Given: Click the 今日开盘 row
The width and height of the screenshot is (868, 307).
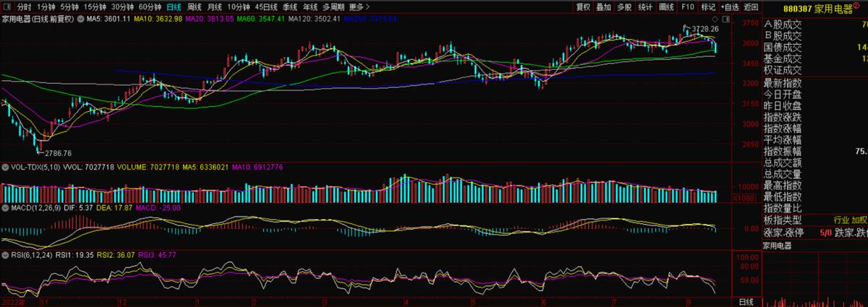Looking at the screenshot, I should 815,95.
